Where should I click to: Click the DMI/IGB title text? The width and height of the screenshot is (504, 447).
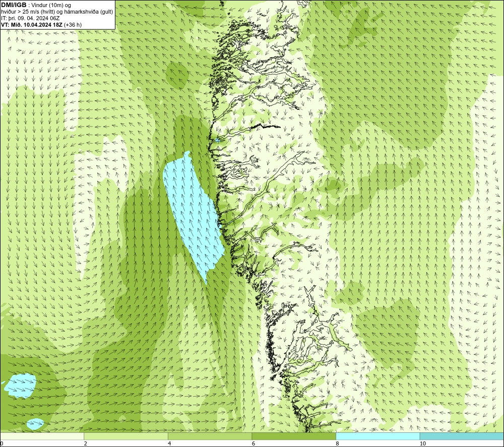pos(14,5)
